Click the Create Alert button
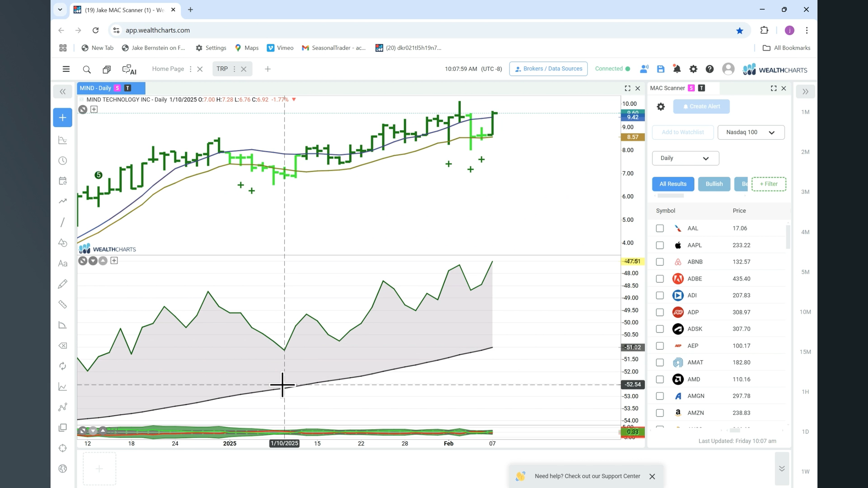This screenshot has height=488, width=868. [701, 107]
